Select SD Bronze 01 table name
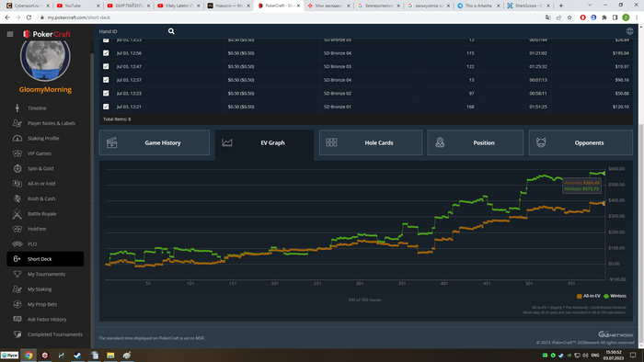The height and width of the screenshot is (362, 644). tap(338, 107)
